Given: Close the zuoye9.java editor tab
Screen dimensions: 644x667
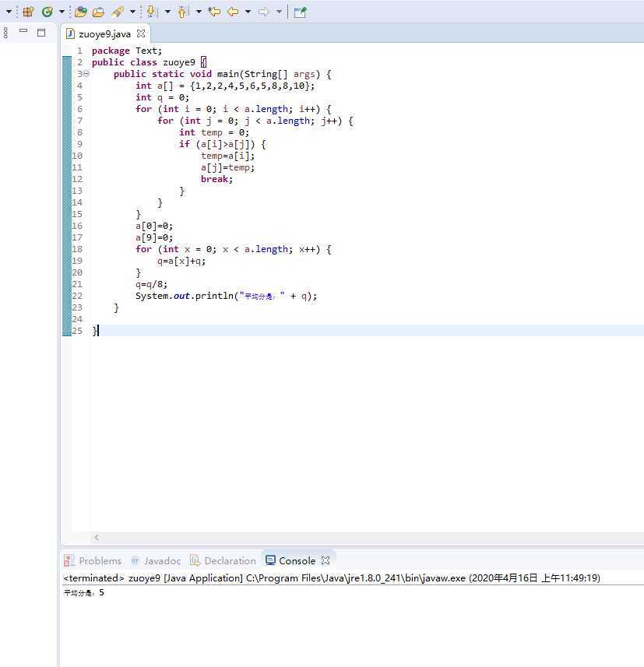Looking at the screenshot, I should [x=141, y=33].
